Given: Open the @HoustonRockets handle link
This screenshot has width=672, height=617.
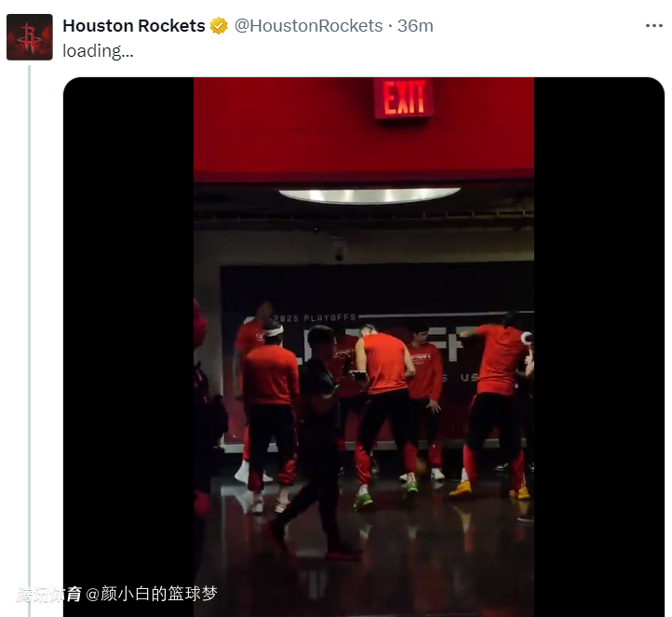Looking at the screenshot, I should click(x=308, y=26).
